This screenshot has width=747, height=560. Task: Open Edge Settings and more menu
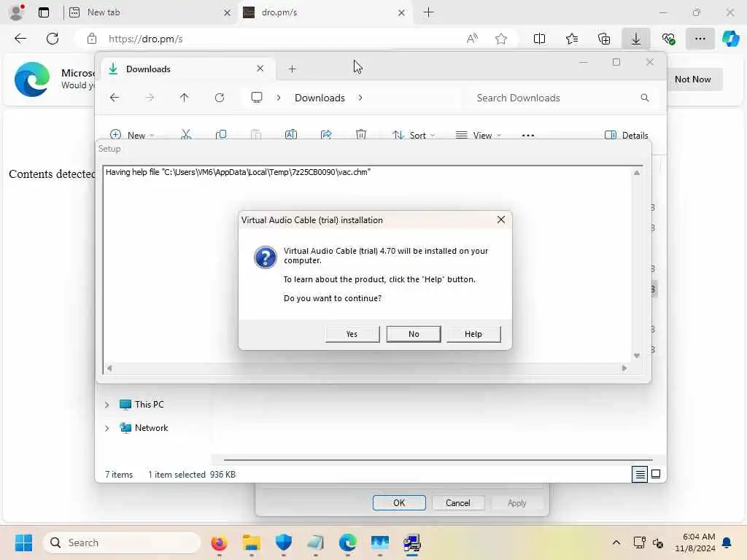pos(700,39)
